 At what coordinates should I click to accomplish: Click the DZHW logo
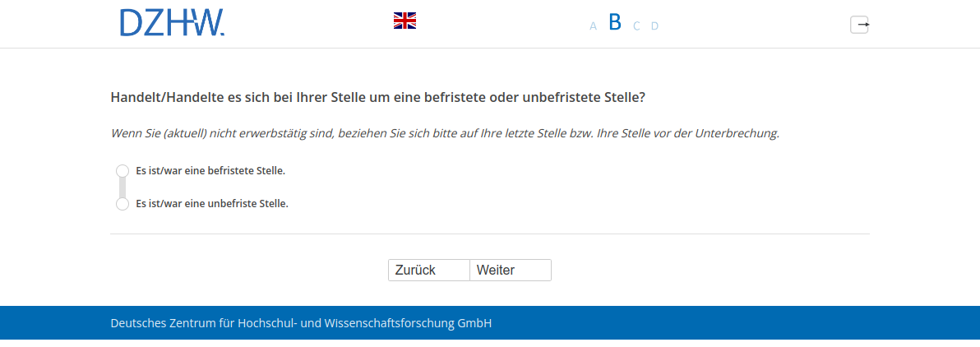[x=172, y=23]
